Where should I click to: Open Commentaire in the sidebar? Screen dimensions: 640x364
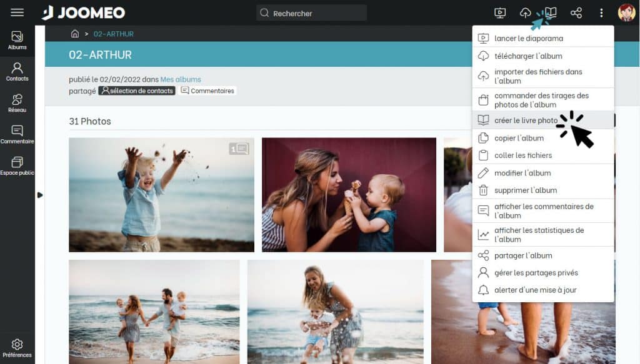pyautogui.click(x=17, y=134)
